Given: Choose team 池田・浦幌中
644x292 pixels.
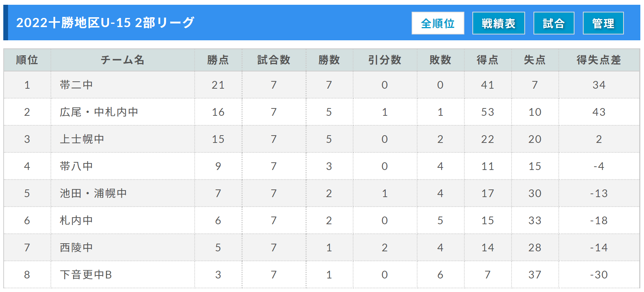Looking at the screenshot, I should (x=93, y=193).
